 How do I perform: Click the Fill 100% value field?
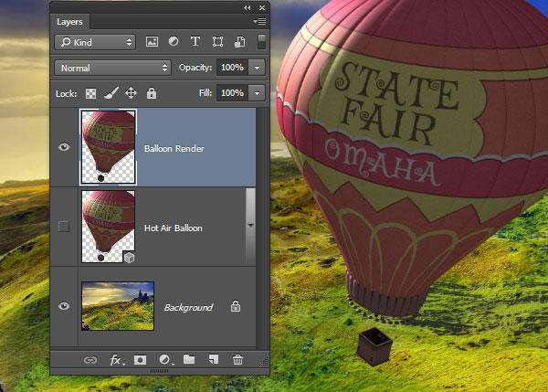pyautogui.click(x=232, y=93)
